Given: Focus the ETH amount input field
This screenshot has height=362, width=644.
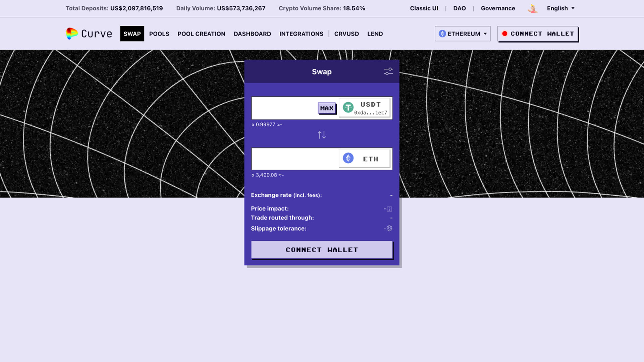Looking at the screenshot, I should click(x=295, y=159).
